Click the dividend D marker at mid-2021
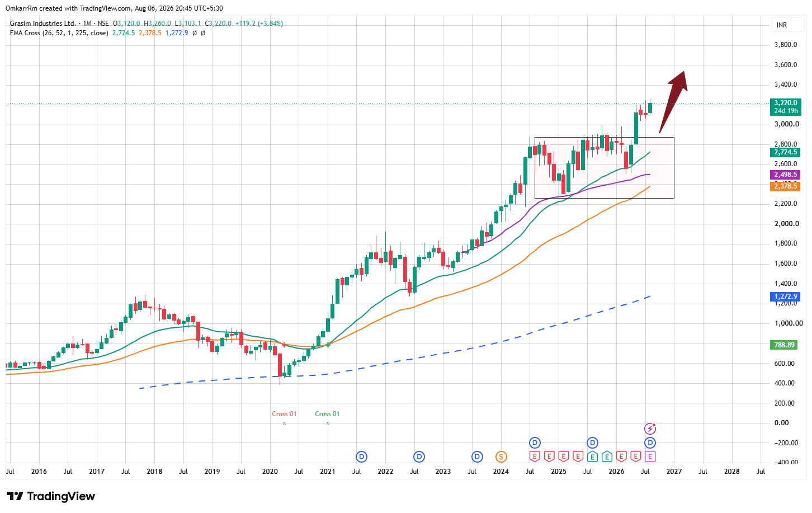 [362, 457]
